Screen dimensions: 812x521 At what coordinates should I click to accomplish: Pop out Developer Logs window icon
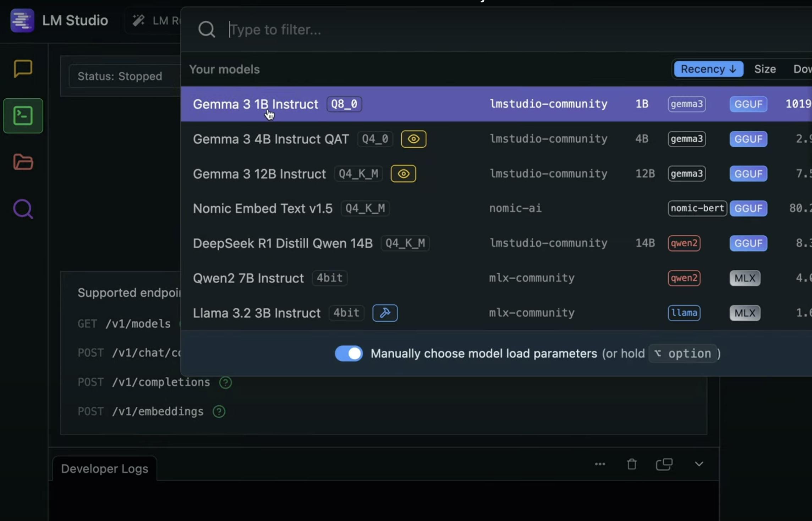point(664,464)
